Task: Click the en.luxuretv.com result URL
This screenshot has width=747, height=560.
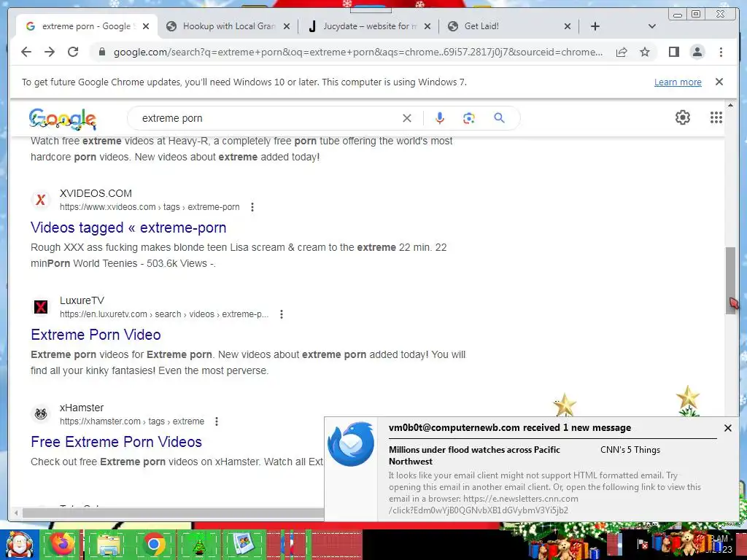Action: pos(164,314)
